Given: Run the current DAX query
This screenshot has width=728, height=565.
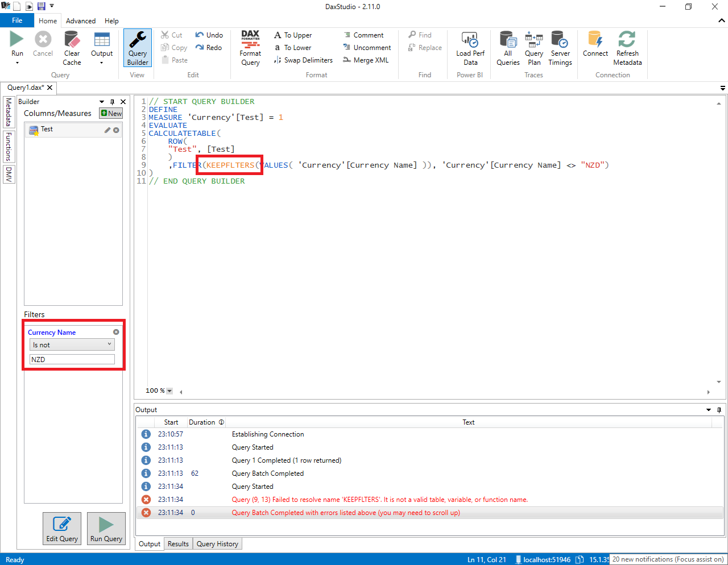Looking at the screenshot, I should tap(16, 43).
